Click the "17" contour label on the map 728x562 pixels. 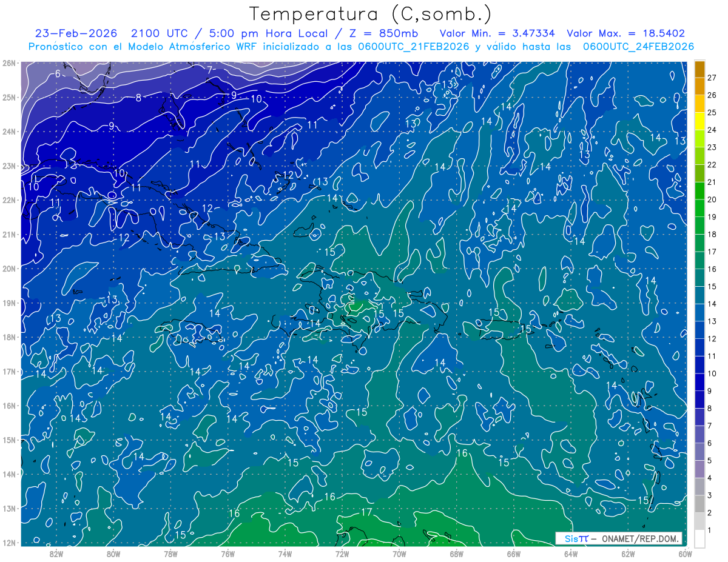pos(366,512)
